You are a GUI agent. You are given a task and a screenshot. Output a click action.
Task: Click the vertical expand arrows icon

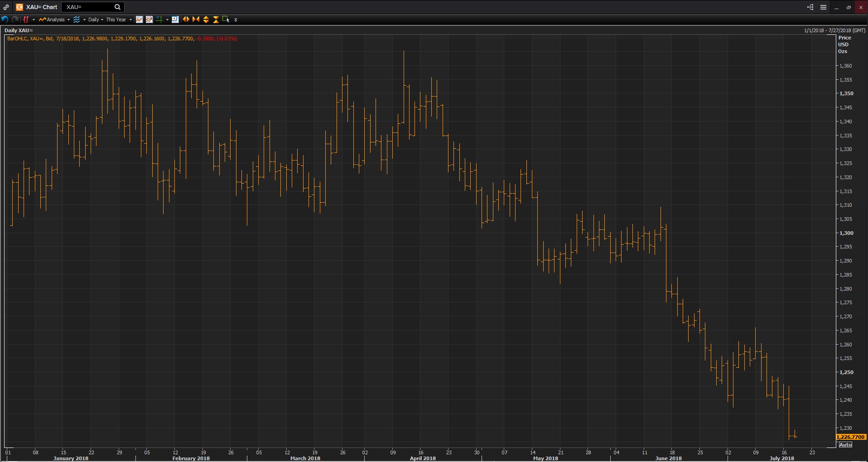[x=206, y=19]
